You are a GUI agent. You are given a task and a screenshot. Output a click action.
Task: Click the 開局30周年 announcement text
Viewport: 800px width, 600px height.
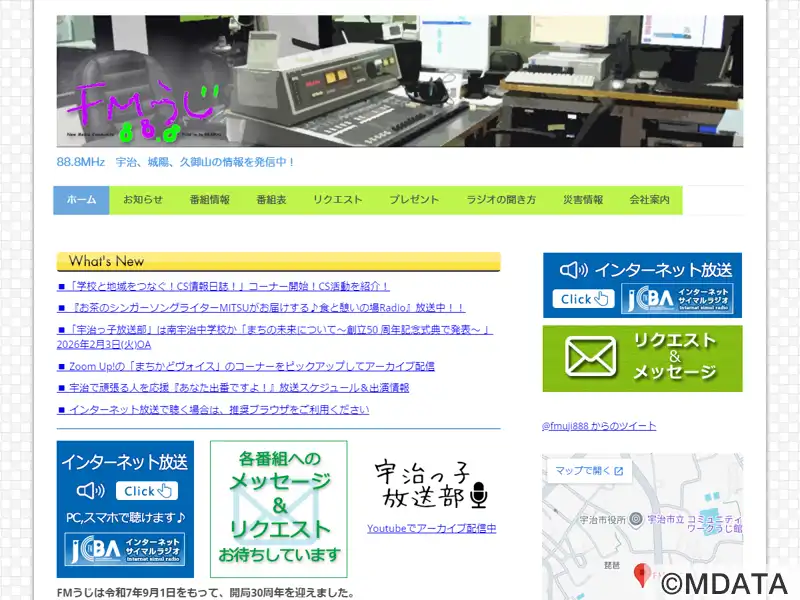pyautogui.click(x=206, y=593)
